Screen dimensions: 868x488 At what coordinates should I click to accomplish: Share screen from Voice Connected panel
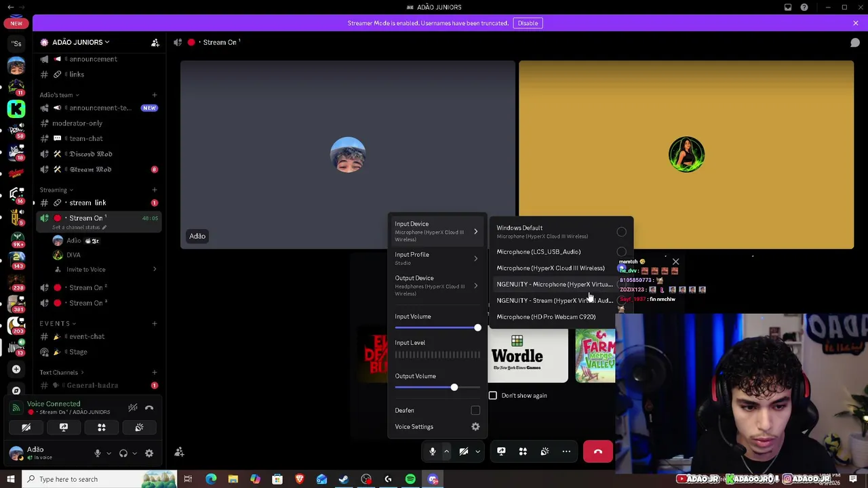click(64, 428)
